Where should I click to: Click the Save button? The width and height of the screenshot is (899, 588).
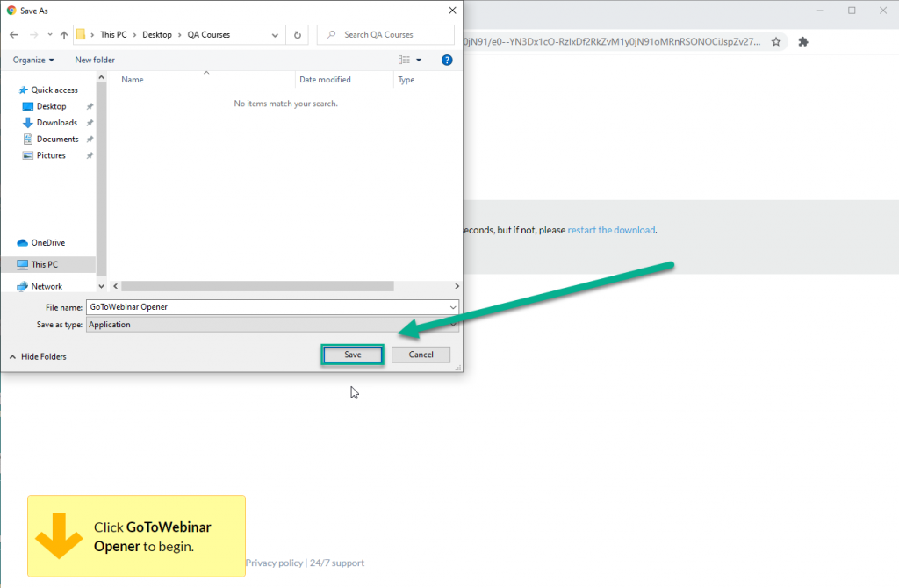point(353,355)
